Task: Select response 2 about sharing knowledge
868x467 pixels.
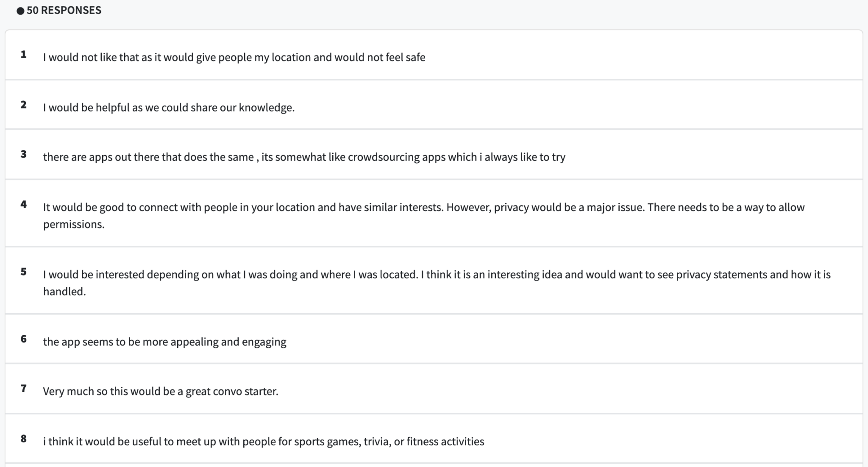Action: (169, 108)
